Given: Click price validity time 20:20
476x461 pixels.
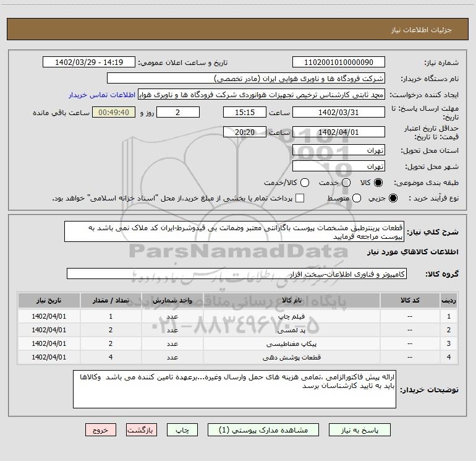Looking at the screenshot, I should point(245,132).
